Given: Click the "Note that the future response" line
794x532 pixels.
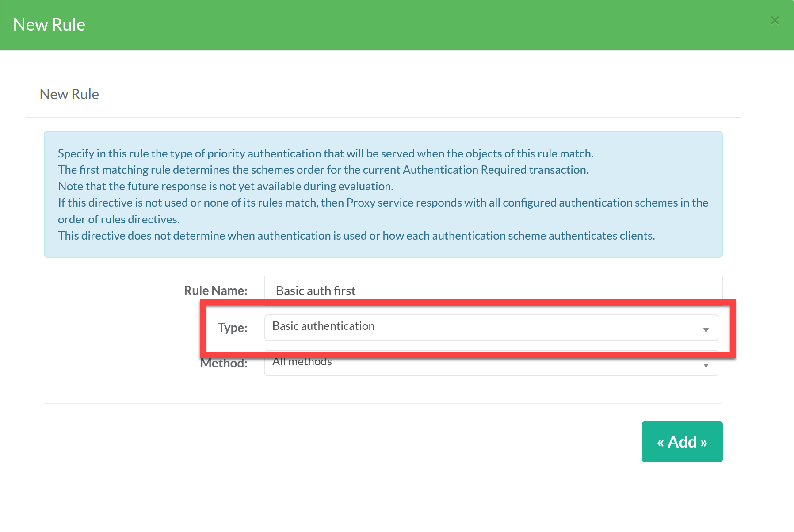Looking at the screenshot, I should [x=225, y=186].
